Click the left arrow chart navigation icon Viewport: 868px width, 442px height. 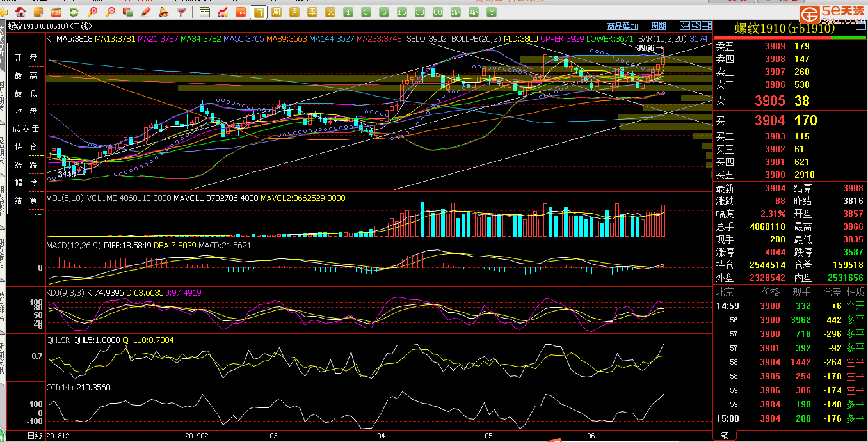click(x=684, y=26)
